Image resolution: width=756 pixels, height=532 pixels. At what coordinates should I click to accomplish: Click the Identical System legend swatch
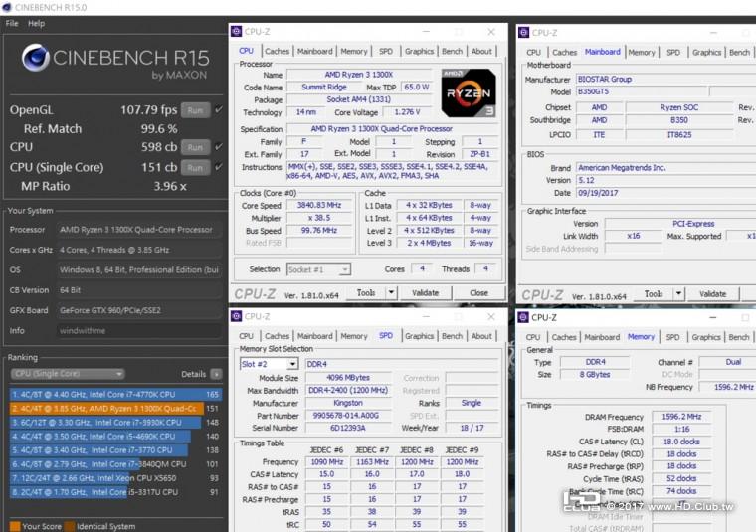click(x=70, y=526)
